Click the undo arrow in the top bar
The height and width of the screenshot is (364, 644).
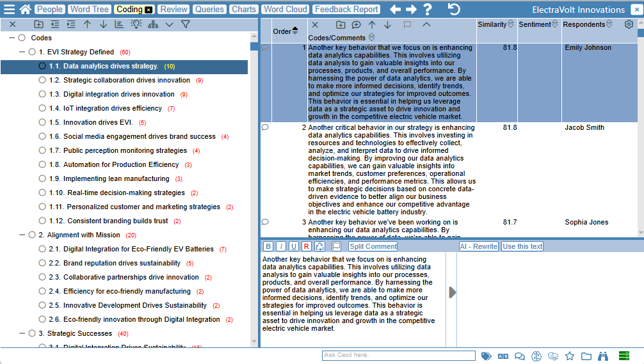click(x=454, y=10)
